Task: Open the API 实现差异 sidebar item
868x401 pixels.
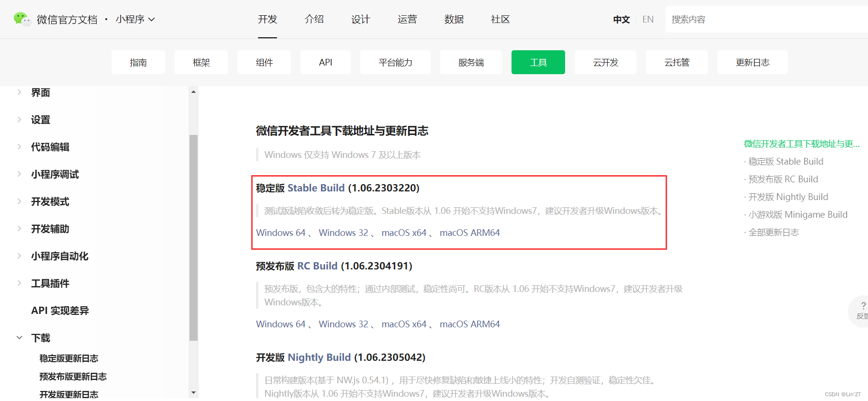Action: (60, 311)
